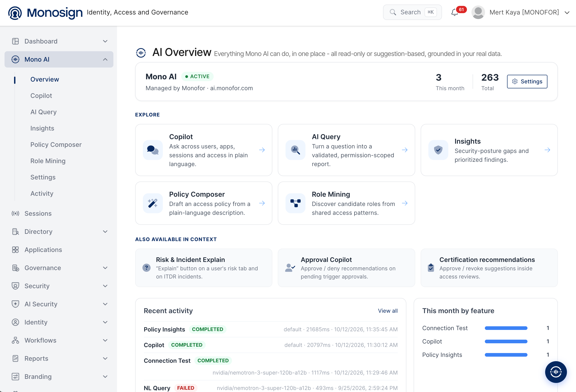Click the Risk & Incident Explain question icon

146,268
